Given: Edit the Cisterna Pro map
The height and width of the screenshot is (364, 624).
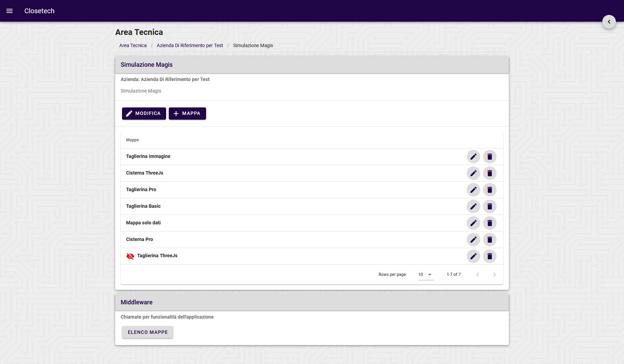Looking at the screenshot, I should tap(473, 240).
